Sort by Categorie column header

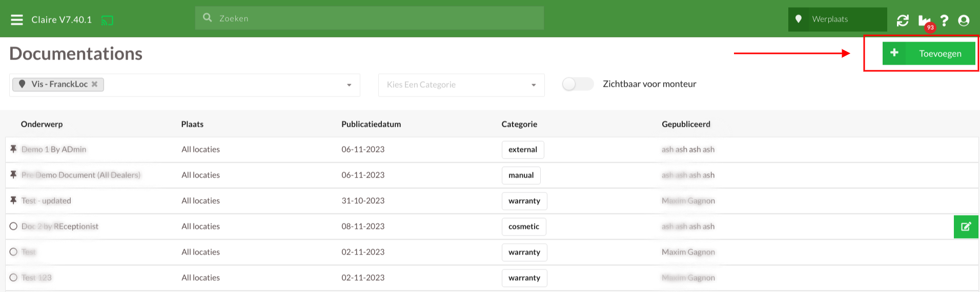(x=519, y=124)
